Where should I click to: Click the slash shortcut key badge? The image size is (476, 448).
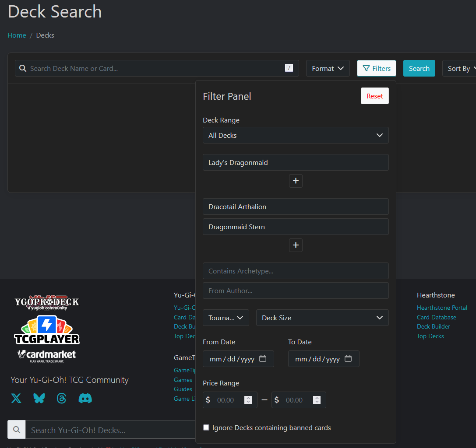tap(289, 68)
